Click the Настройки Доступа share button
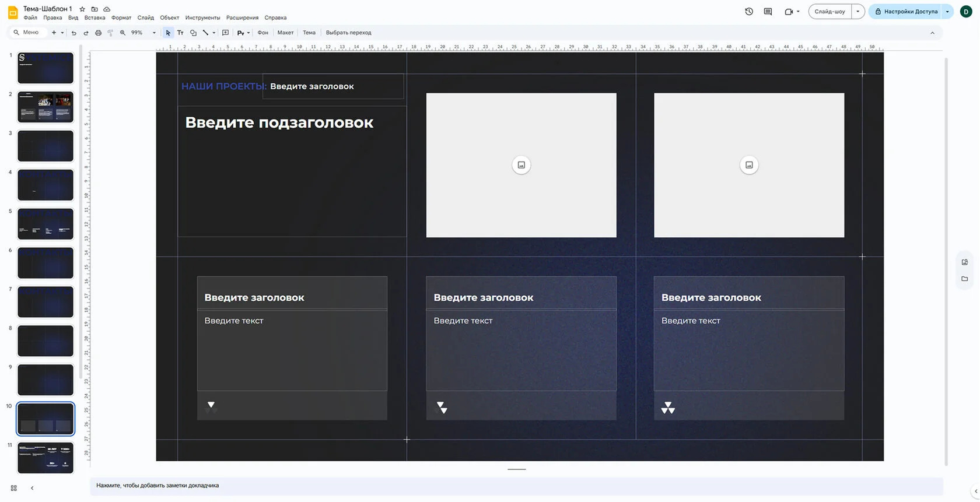The height and width of the screenshot is (502, 980). [x=905, y=11]
